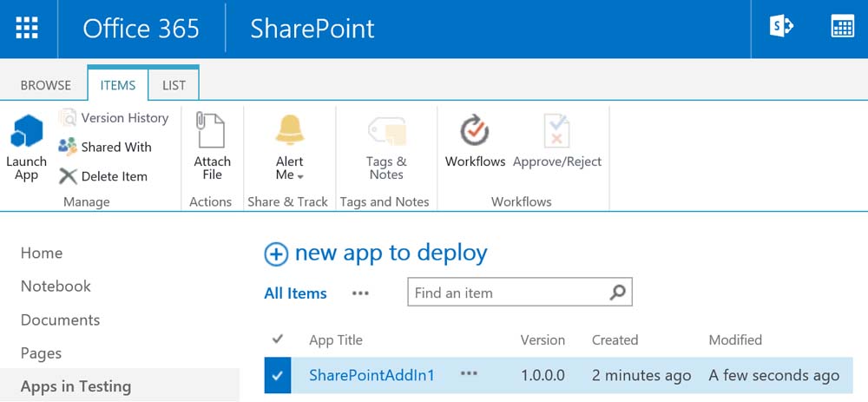The image size is (868, 402).
Task: Open the SharePointAddIn1 item ellipsis menu
Action: (469, 374)
